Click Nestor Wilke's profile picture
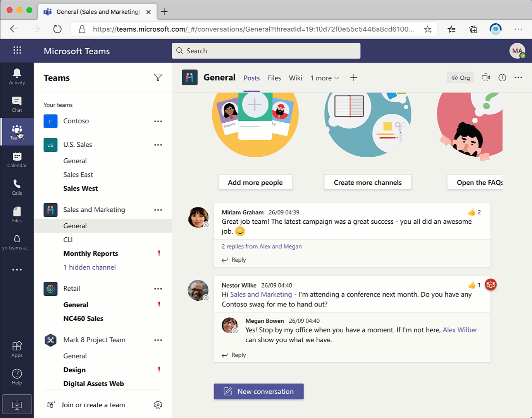532x418 pixels. [198, 290]
